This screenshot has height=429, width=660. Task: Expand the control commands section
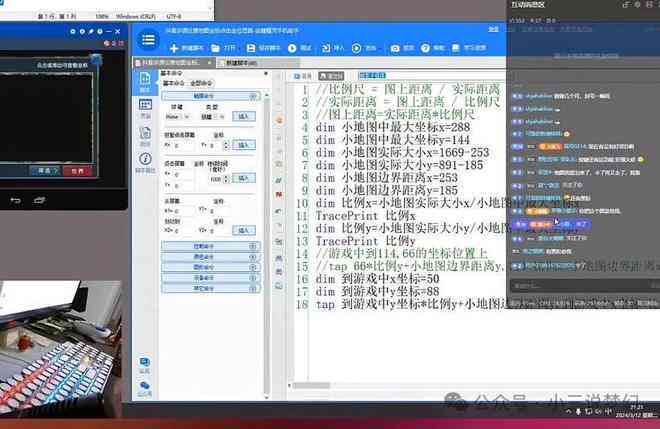(x=211, y=246)
